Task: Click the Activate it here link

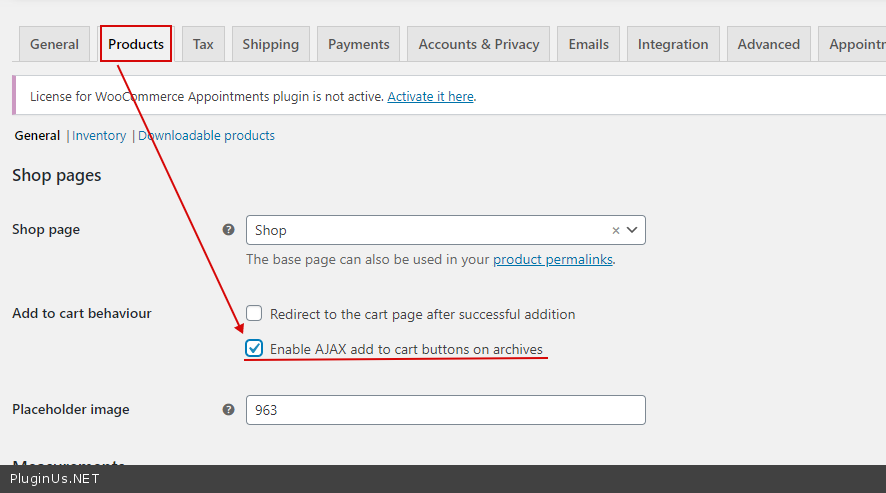Action: pyautogui.click(x=430, y=97)
